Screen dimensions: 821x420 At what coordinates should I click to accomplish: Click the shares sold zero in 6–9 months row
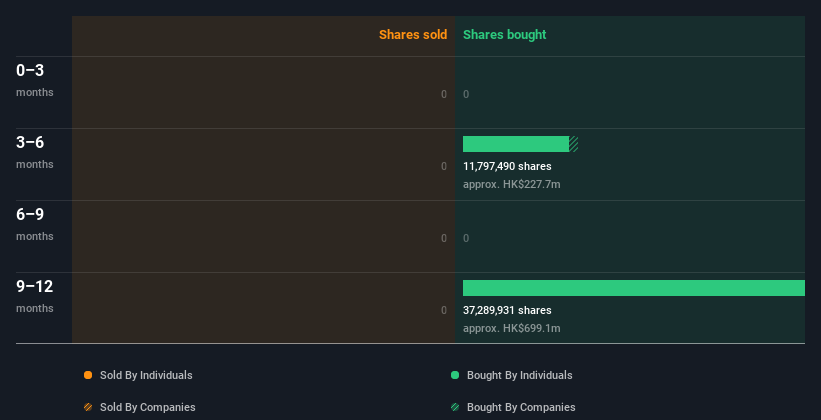444,238
